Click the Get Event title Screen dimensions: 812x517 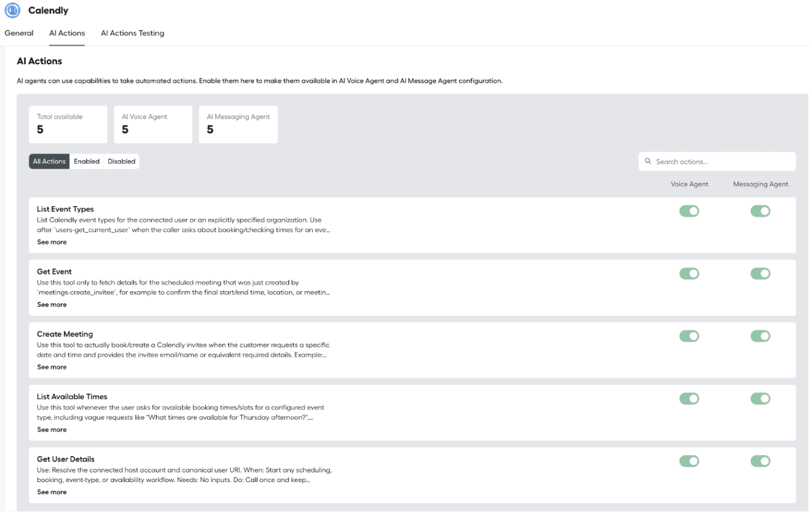(55, 272)
